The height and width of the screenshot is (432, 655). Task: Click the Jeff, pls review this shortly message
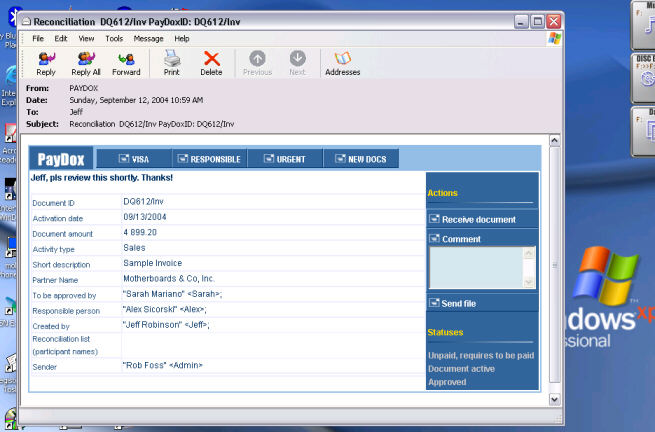tap(102, 178)
